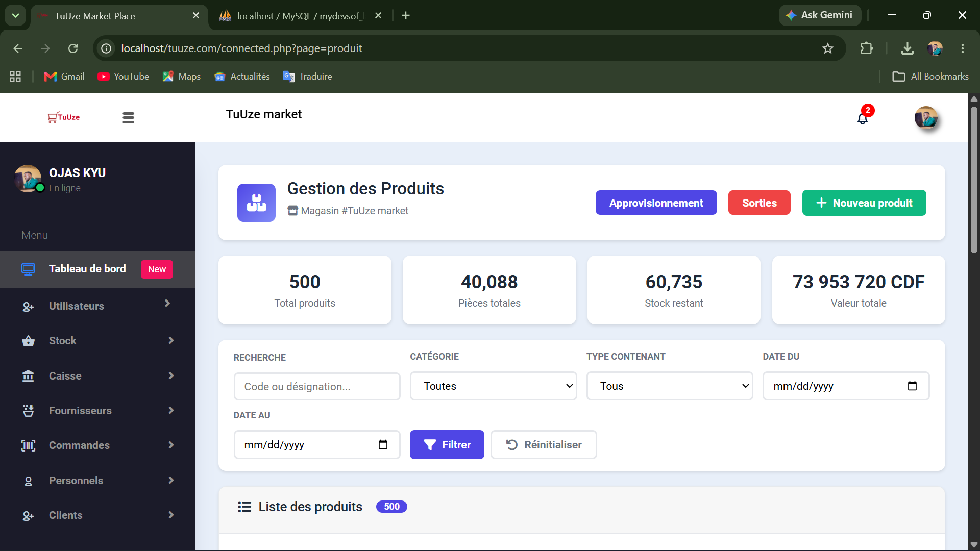Open the Gmail bookmark

64,77
